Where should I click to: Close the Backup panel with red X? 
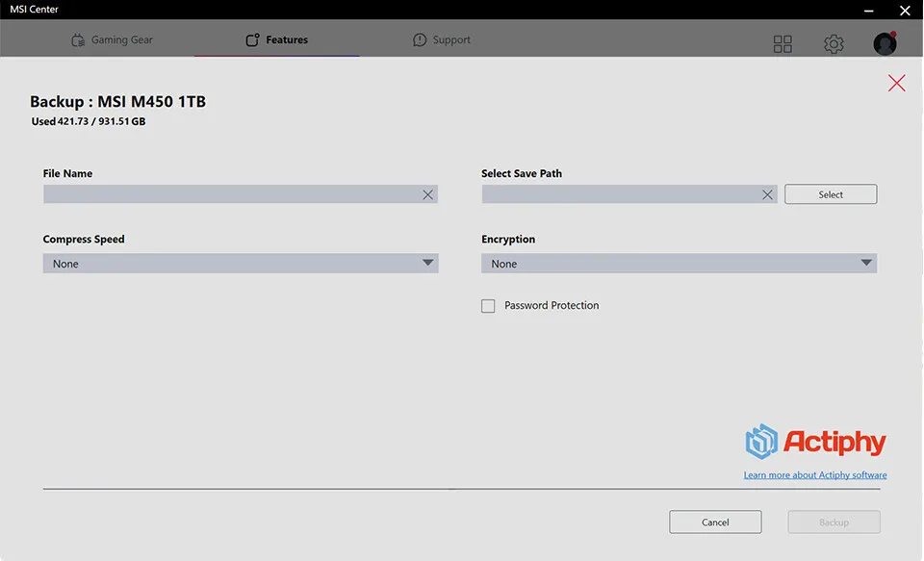(x=896, y=83)
